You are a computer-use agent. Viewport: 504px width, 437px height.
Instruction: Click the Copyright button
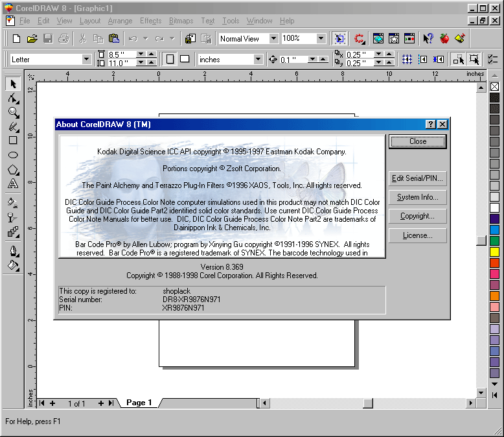pyautogui.click(x=418, y=216)
